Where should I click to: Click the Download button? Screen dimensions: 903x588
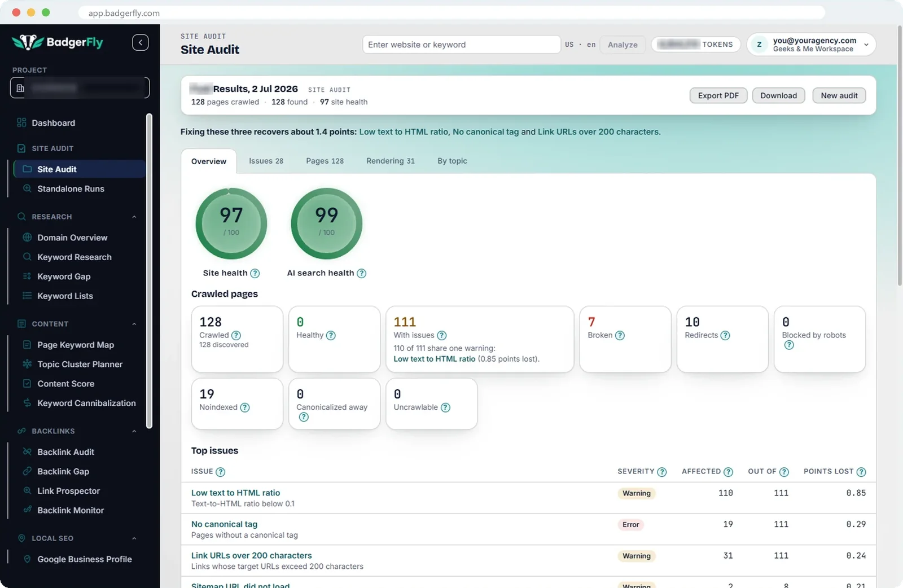coord(779,95)
